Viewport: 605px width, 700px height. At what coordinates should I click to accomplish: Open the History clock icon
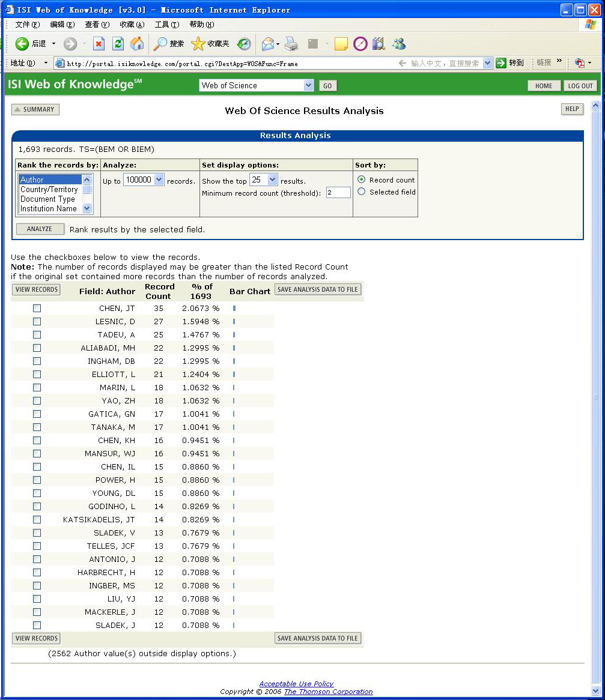click(244, 44)
